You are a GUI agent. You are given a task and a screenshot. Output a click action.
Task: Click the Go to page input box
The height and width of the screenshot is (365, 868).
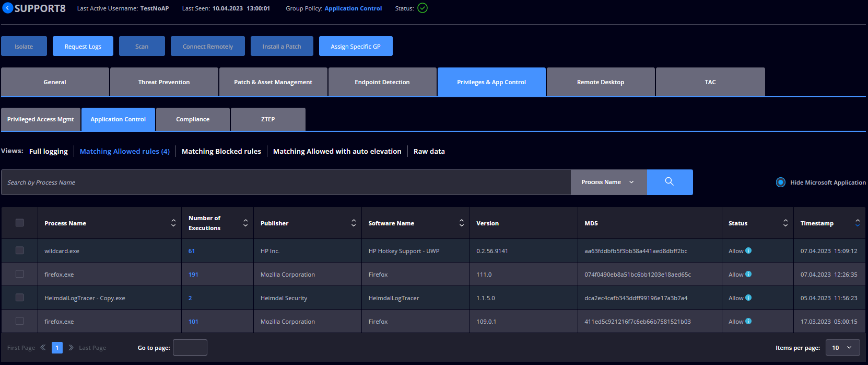pos(190,347)
